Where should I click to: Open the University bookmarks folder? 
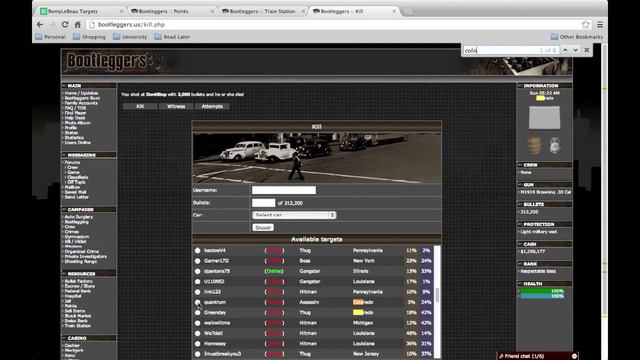(130, 37)
